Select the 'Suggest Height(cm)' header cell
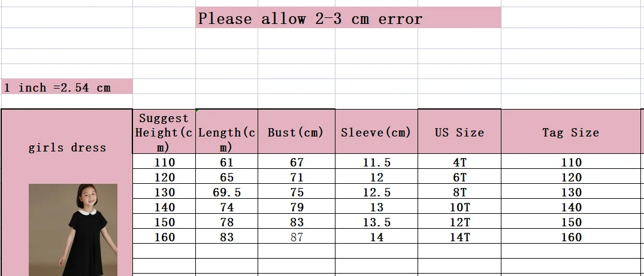The width and height of the screenshot is (644, 276). pos(164,132)
